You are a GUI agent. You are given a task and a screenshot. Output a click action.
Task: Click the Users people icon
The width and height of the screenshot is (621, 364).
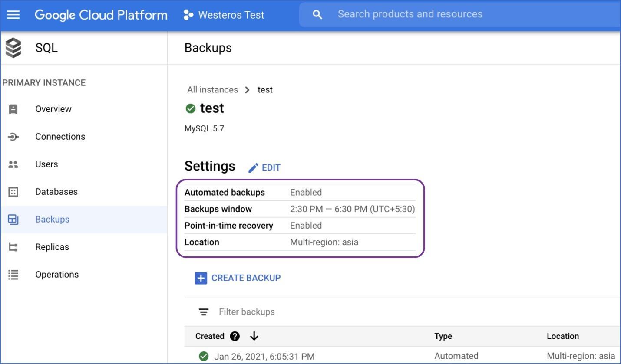point(13,164)
